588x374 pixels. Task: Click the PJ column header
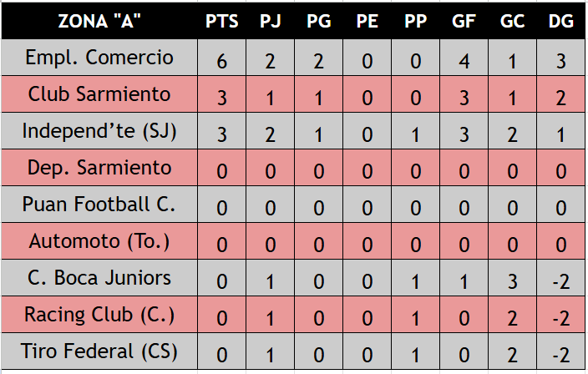click(x=270, y=22)
